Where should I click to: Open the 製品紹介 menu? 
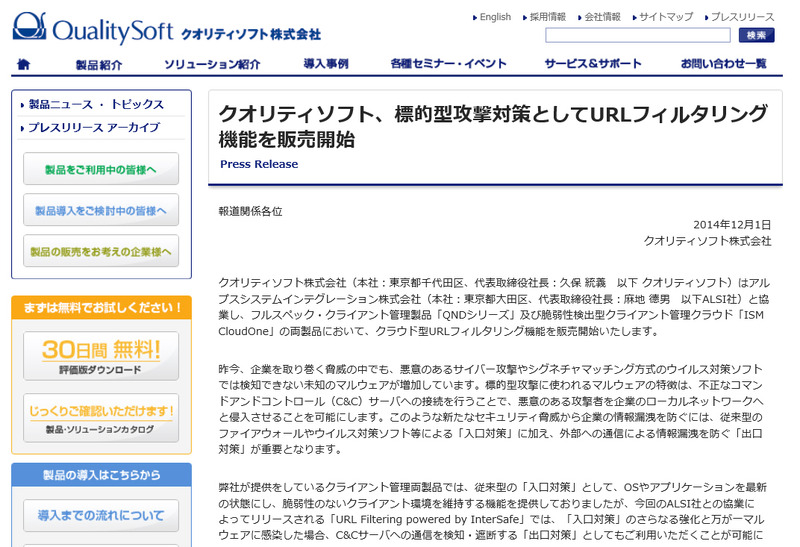point(99,64)
